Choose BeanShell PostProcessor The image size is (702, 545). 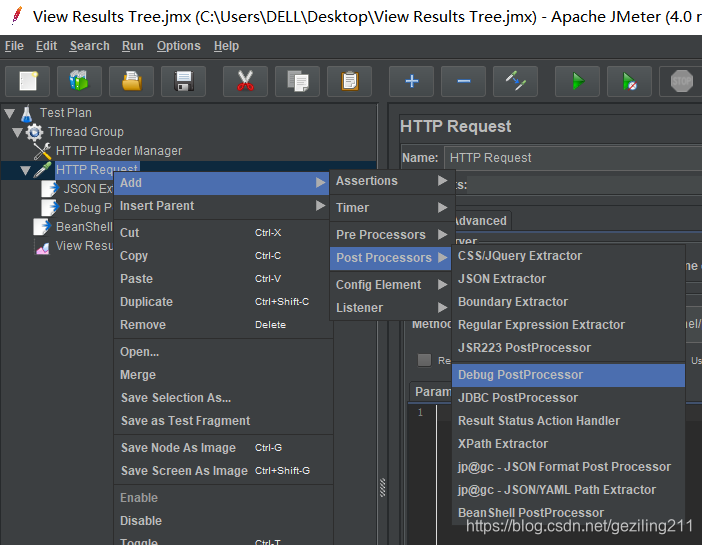[569, 513]
